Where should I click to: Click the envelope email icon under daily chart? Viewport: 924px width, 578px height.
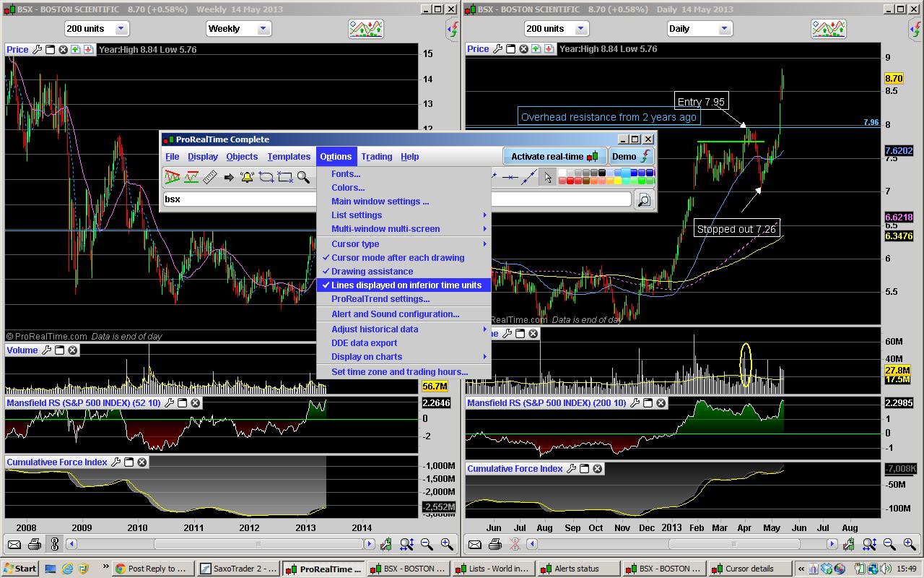(x=476, y=544)
